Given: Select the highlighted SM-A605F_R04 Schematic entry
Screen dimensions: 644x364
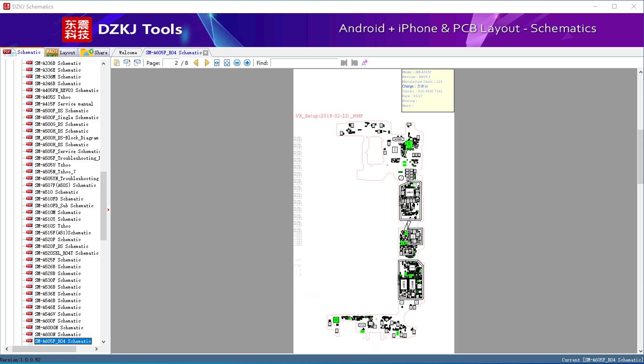Looking at the screenshot, I should point(63,341).
